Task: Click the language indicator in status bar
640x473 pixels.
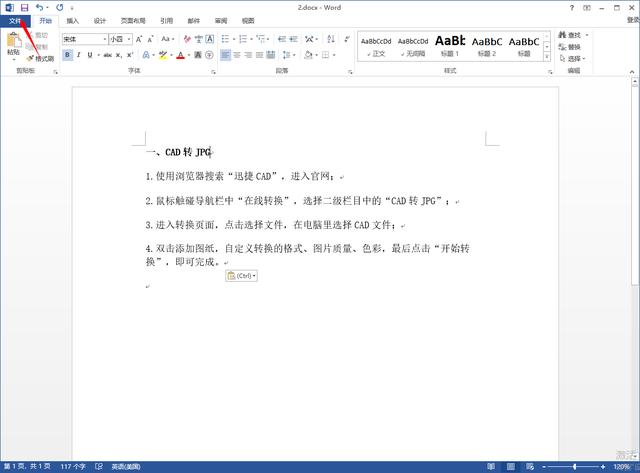Action: [126, 466]
